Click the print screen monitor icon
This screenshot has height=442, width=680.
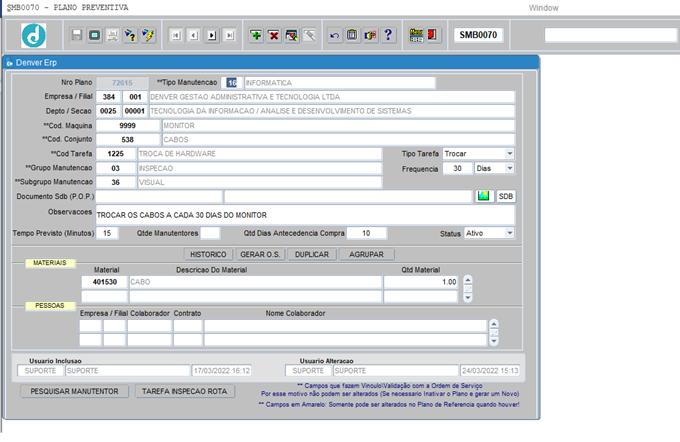tap(95, 35)
